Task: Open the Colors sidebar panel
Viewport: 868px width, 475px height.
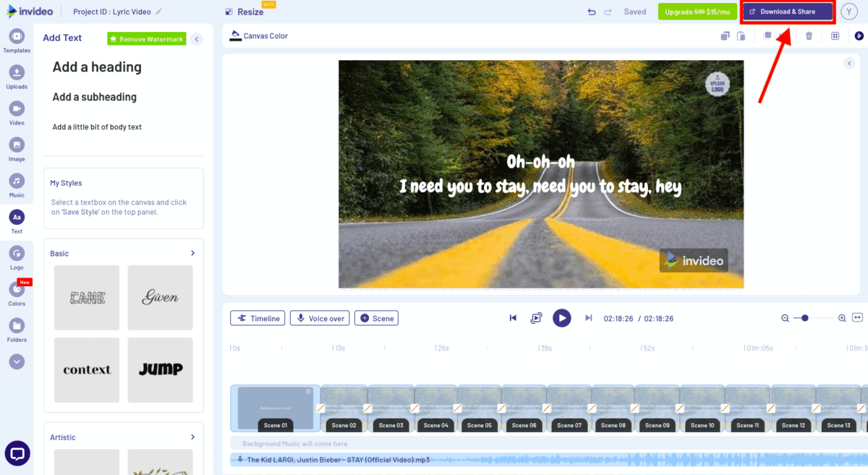Action: 17,294
